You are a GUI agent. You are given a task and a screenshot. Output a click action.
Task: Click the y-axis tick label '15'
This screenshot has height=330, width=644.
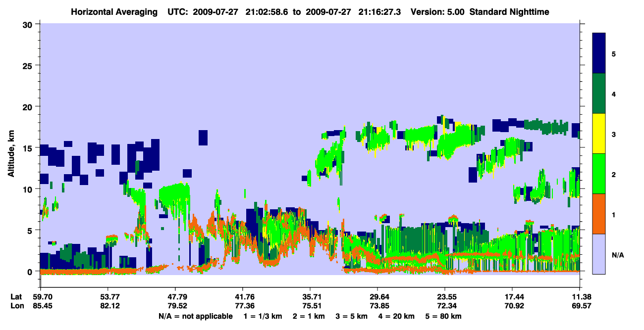point(29,147)
